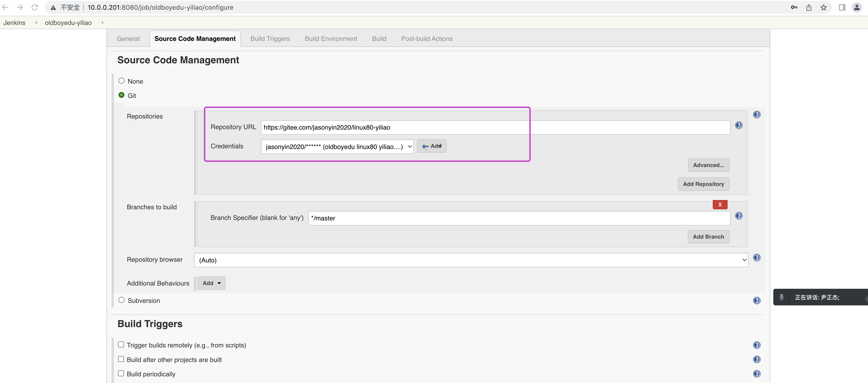Check Build after other projects are built
Screen dimensions: 868x383
tap(121, 359)
